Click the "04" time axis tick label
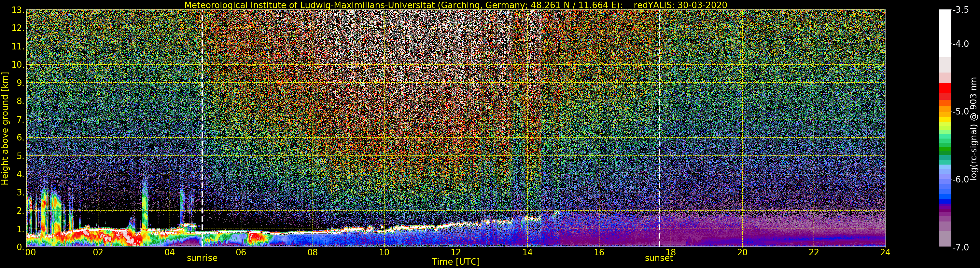The image size is (980, 268). pos(169,252)
